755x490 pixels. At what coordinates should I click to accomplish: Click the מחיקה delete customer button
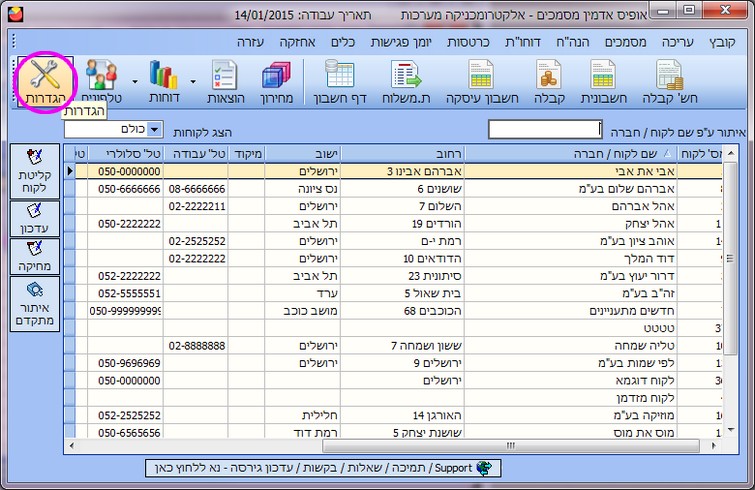[35, 257]
